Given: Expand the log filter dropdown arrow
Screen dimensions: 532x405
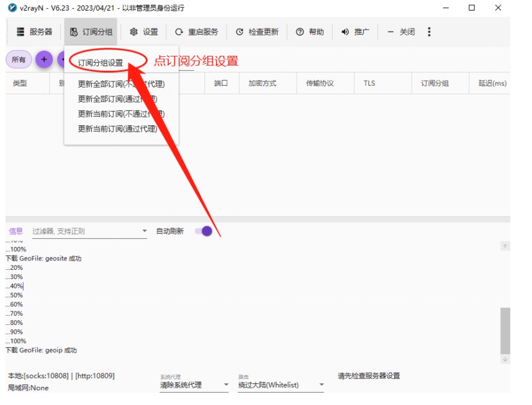Looking at the screenshot, I should pos(144,231).
